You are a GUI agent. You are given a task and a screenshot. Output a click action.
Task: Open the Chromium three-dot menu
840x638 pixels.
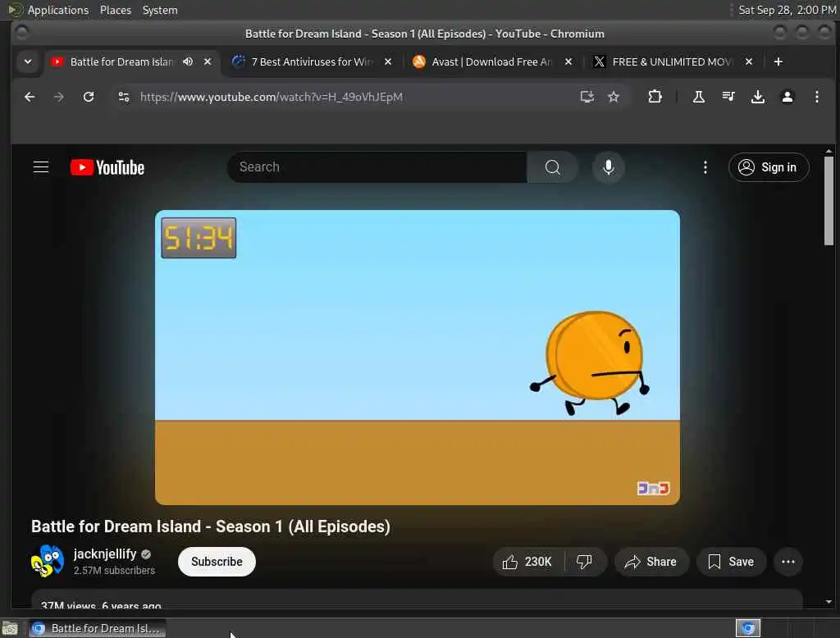(x=816, y=97)
